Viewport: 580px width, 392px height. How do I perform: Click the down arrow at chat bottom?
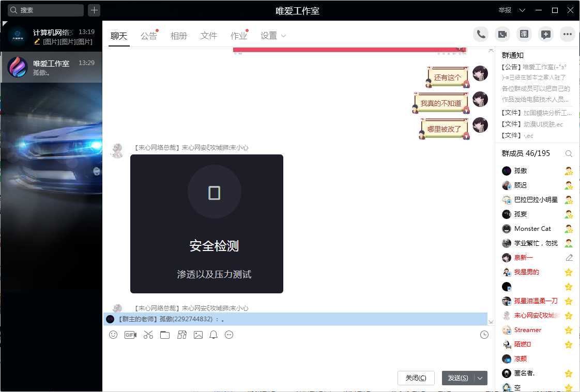491,322
